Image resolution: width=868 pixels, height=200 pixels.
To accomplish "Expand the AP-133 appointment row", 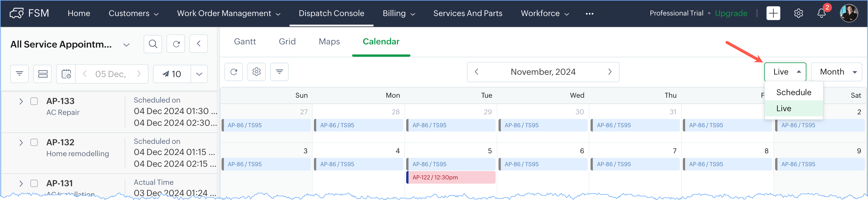I will coord(21,101).
